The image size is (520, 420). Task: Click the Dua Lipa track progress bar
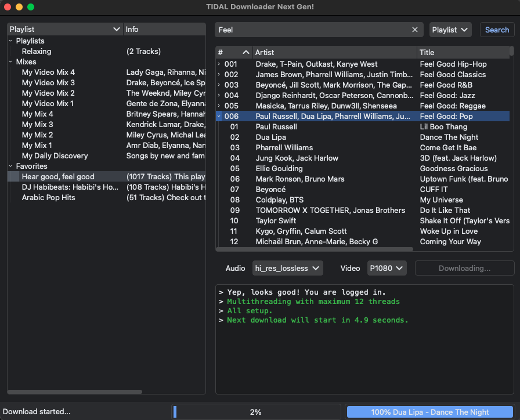tap(430, 412)
